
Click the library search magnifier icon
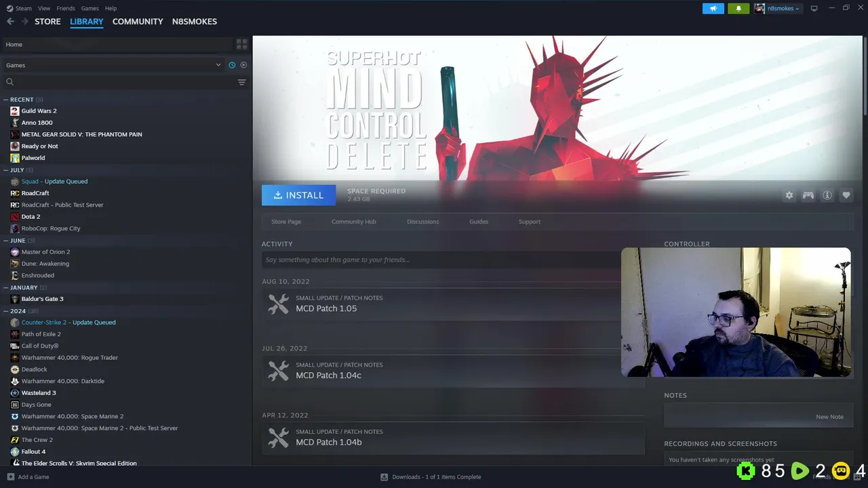[x=9, y=82]
